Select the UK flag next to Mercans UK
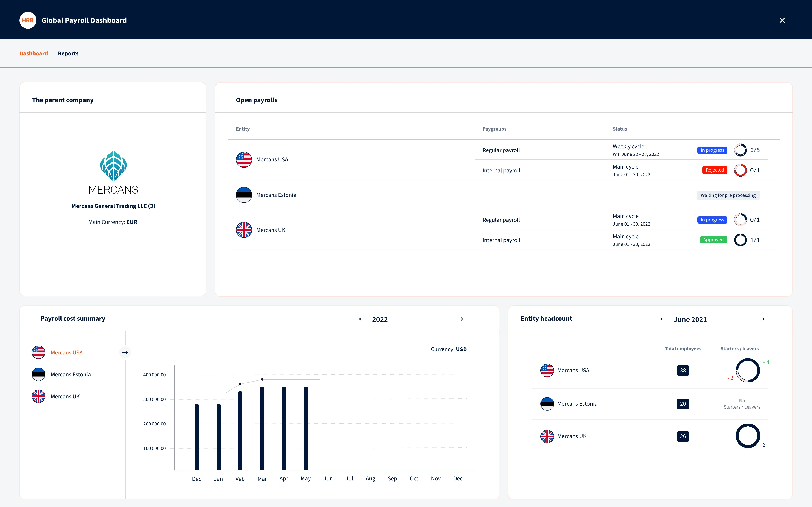This screenshot has height=507, width=812. (x=244, y=230)
